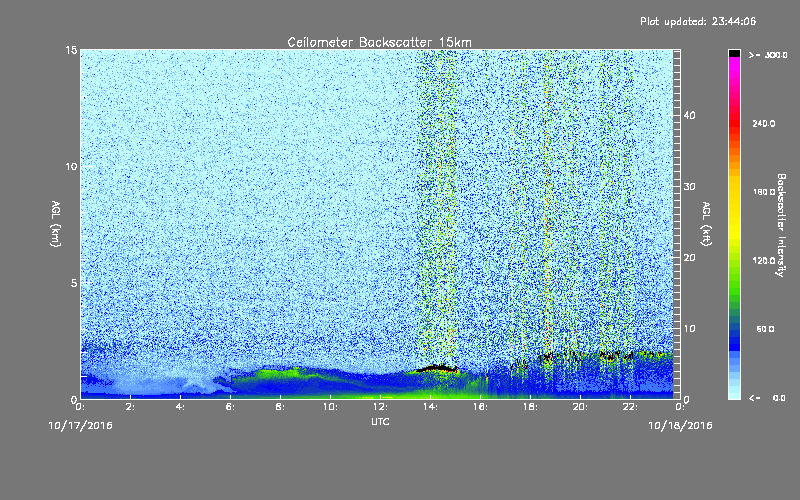Screen dimensions: 800x500
Task: Select the '10:' hour tick label
Action: coord(331,407)
